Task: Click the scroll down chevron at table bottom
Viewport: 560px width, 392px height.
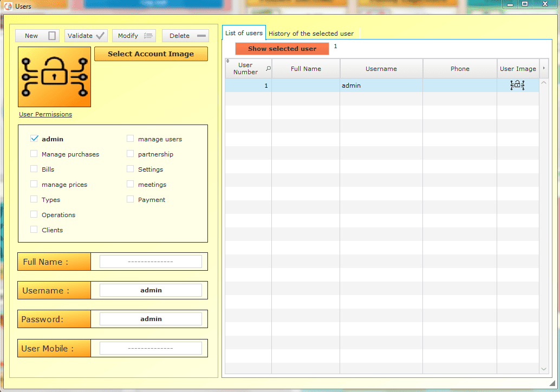Action: tap(544, 369)
